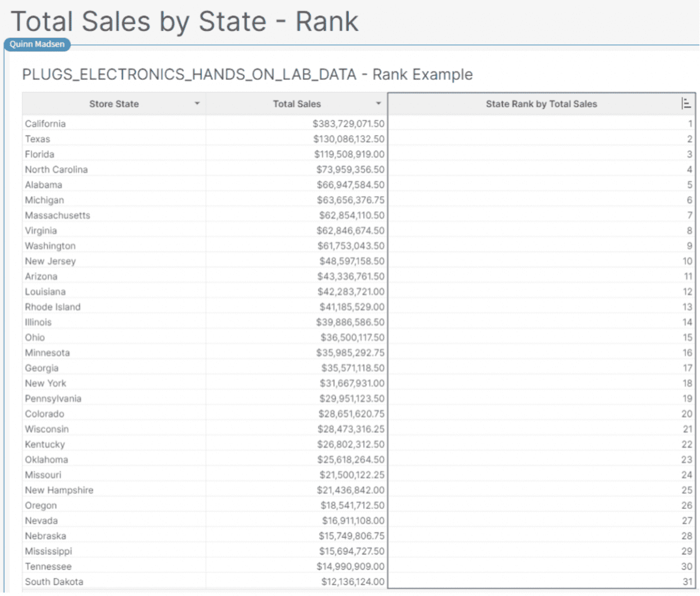Screen dimensions: 700x596
Task: Select the Texas cell in Store State column
Action: pyautogui.click(x=37, y=139)
